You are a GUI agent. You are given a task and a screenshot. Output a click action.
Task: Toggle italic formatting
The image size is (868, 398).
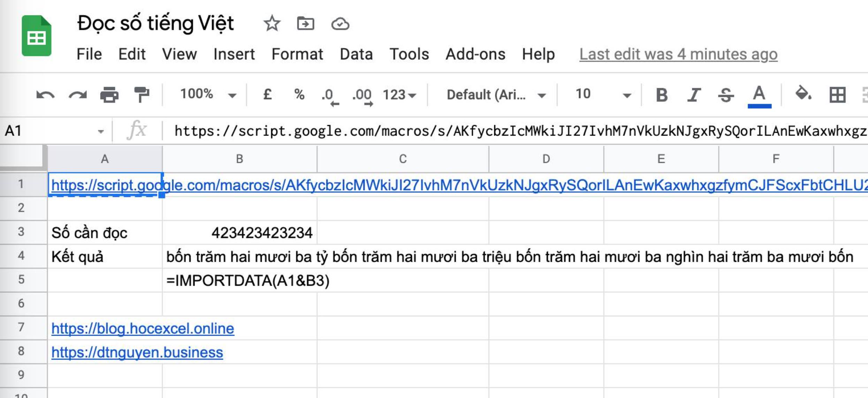point(693,95)
